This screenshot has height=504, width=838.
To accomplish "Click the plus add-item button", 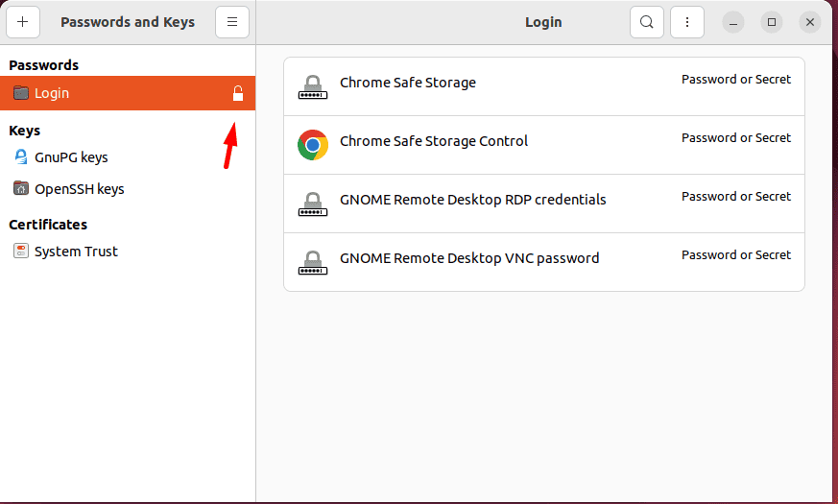I will point(22,22).
